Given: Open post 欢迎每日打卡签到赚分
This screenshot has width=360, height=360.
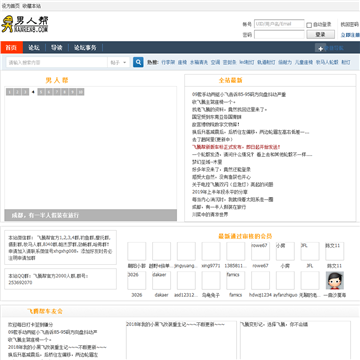Looking at the screenshot, I should tap(31, 325).
